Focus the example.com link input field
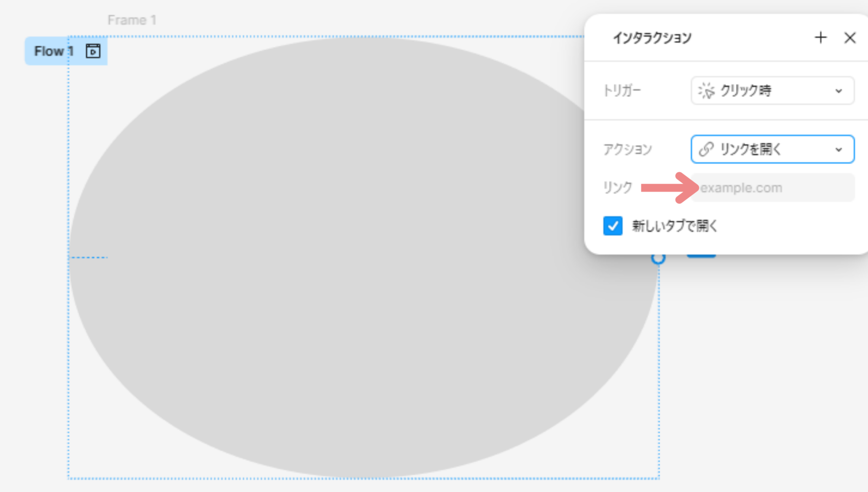 point(773,188)
